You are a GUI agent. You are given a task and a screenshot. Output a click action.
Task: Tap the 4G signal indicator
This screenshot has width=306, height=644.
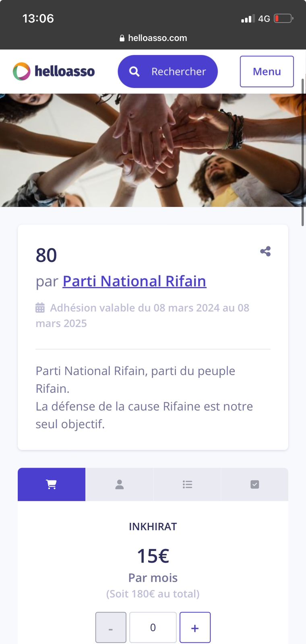[264, 19]
